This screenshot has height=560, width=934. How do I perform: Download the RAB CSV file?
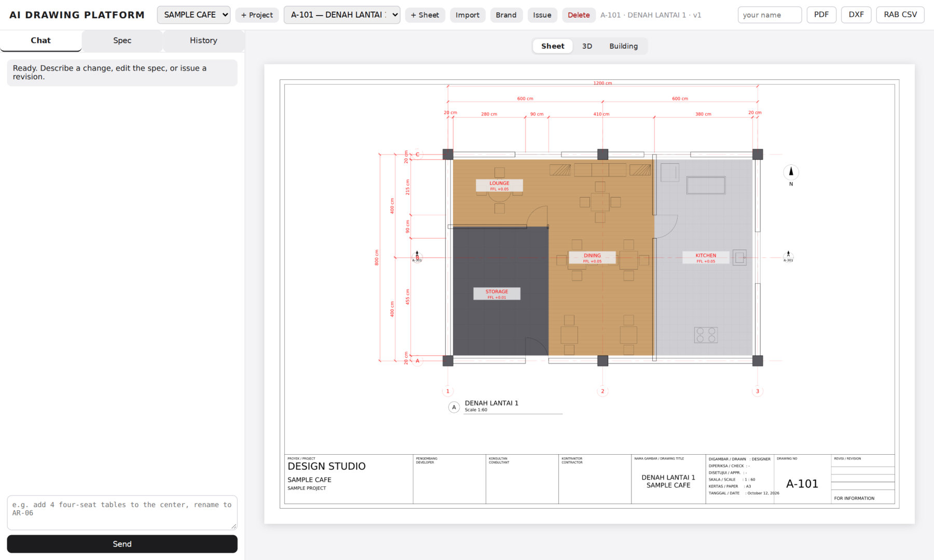(900, 15)
